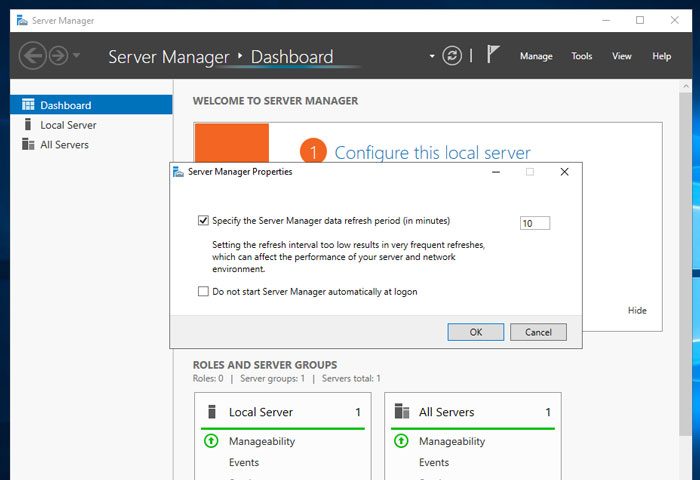Open the dropdown arrow beside the refresh icon
Image resolution: width=700 pixels, height=480 pixels.
(x=432, y=56)
